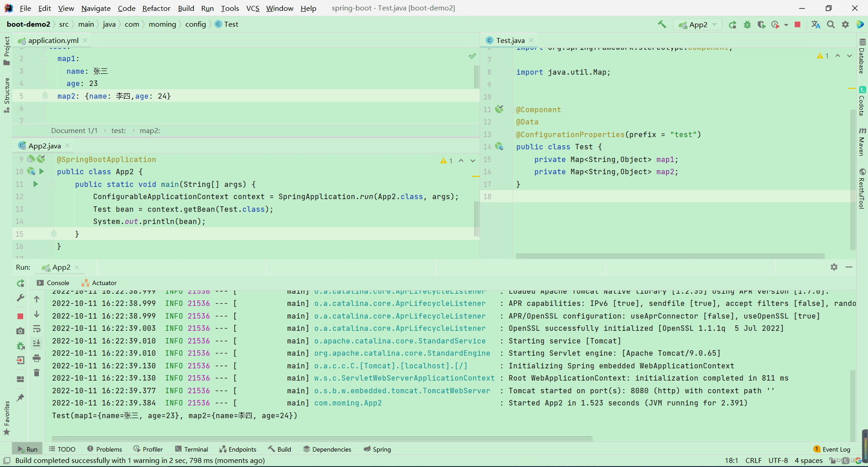Open the Build menu
Viewport: 868px width, 467px height.
tap(186, 8)
